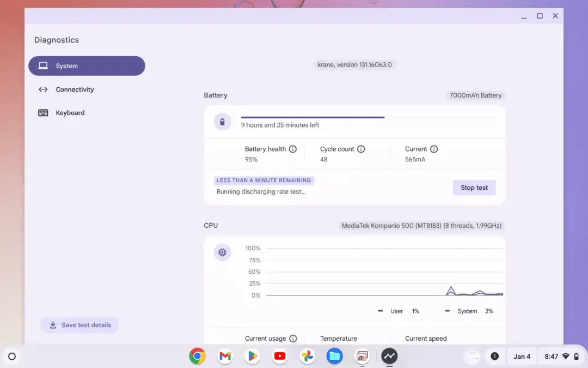Screen dimensions: 588x368
Task: Open the Gallery app in the shelf
Action: (x=362, y=356)
